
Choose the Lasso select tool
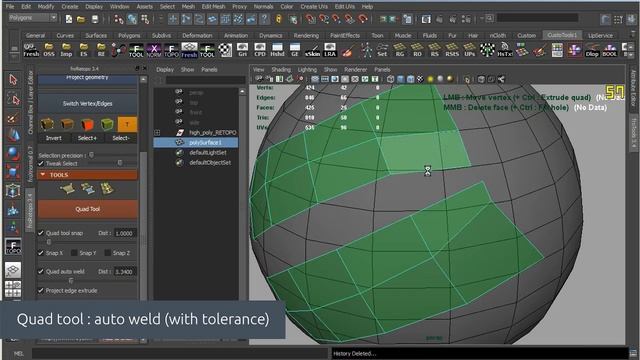click(13, 99)
